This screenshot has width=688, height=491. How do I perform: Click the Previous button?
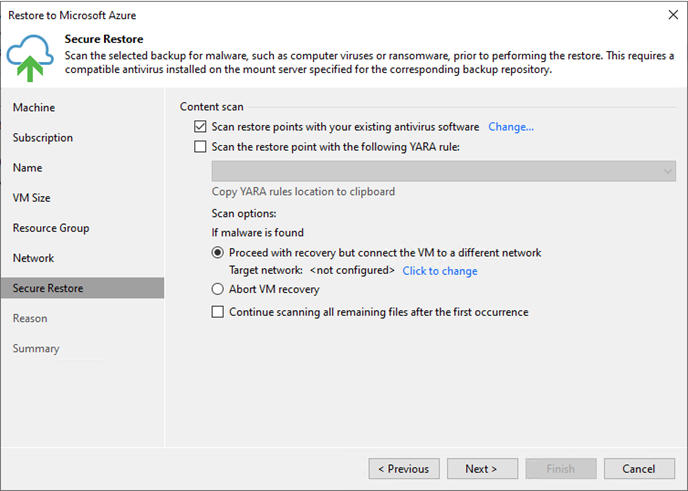click(x=404, y=469)
